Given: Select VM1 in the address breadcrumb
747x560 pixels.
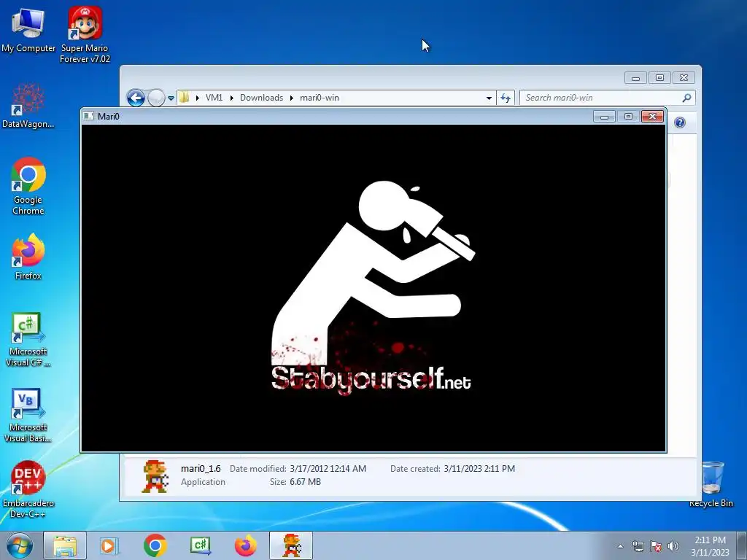Looking at the screenshot, I should (214, 98).
